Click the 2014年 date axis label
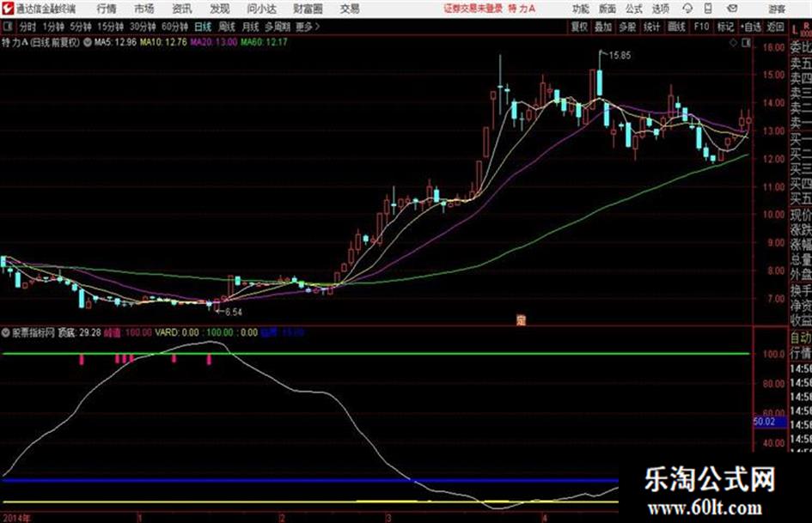Screen dimensions: 812x523 16,518
